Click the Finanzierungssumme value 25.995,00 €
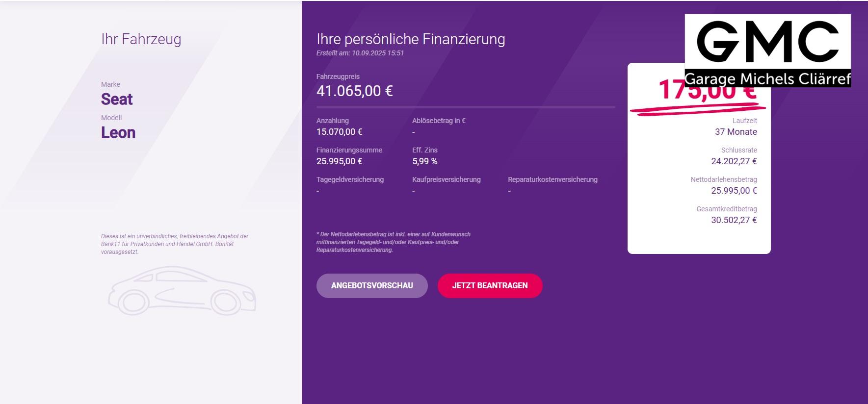 tap(339, 161)
